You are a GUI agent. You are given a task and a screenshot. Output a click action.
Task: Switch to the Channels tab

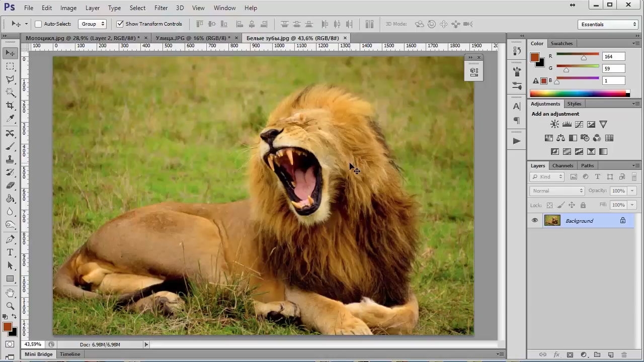click(x=562, y=165)
